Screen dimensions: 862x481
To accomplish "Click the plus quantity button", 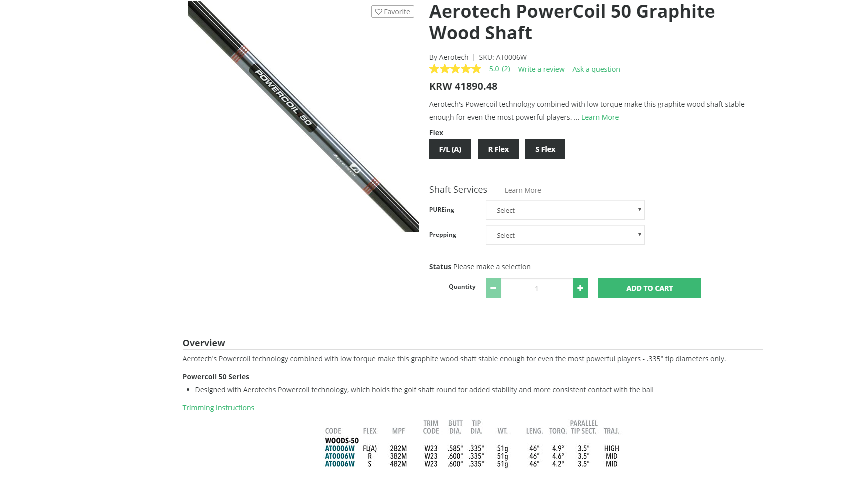I will tap(580, 288).
